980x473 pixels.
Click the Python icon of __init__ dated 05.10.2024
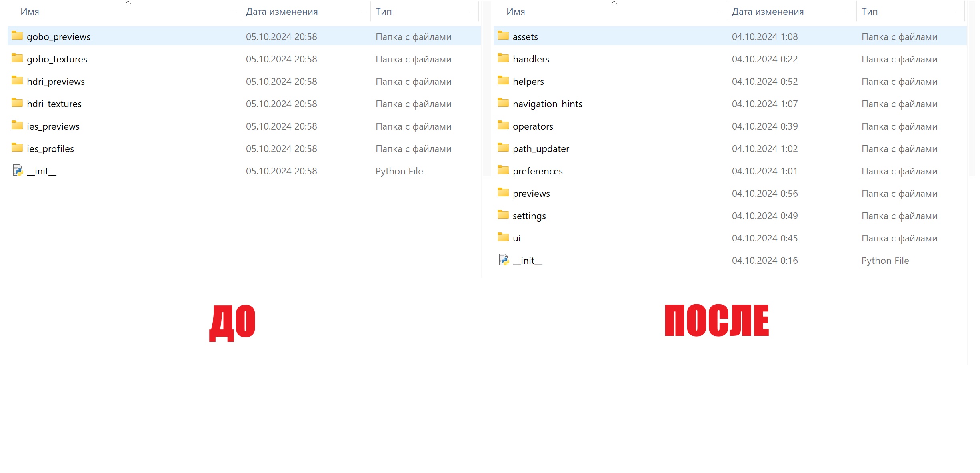click(18, 170)
